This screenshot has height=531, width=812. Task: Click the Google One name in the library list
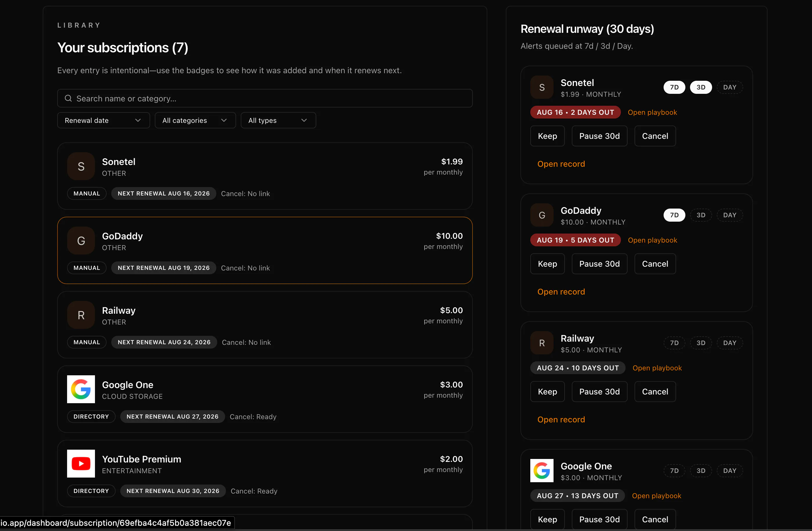127,385
